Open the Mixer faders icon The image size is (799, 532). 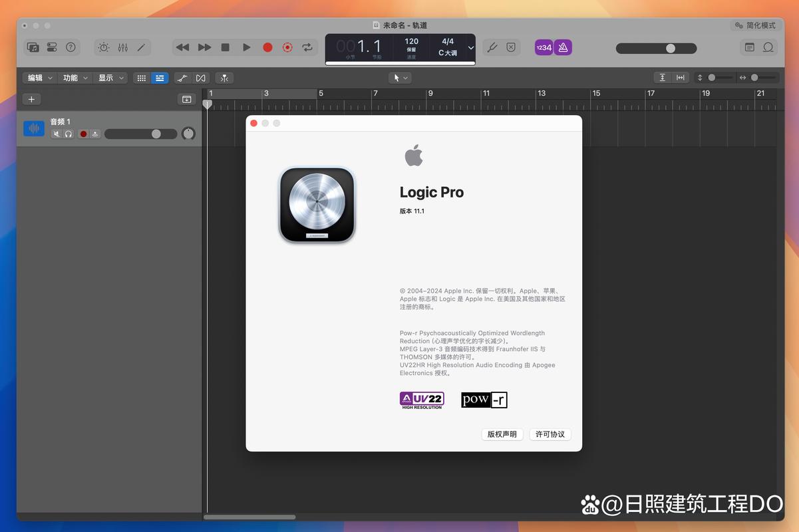(122, 47)
